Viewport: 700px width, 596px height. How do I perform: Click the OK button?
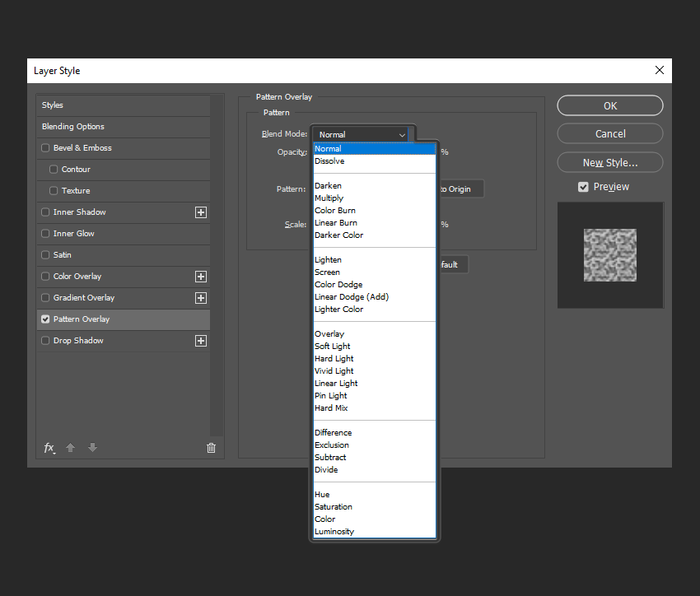(609, 105)
